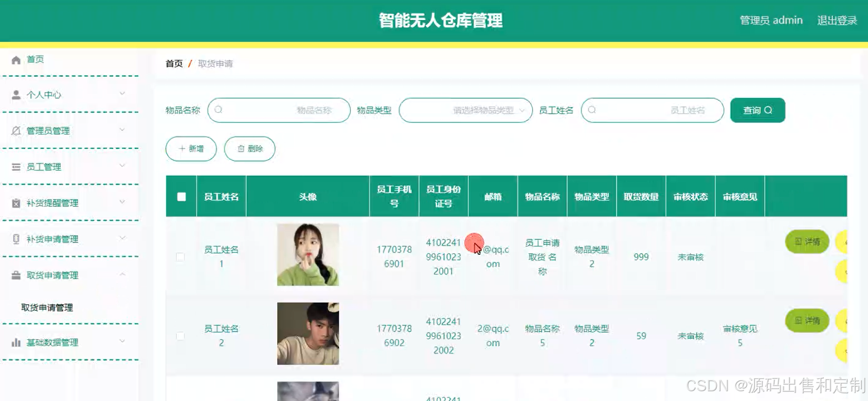
Task: Click the clipboard icon beside 补货提醒管理
Action: click(16, 203)
